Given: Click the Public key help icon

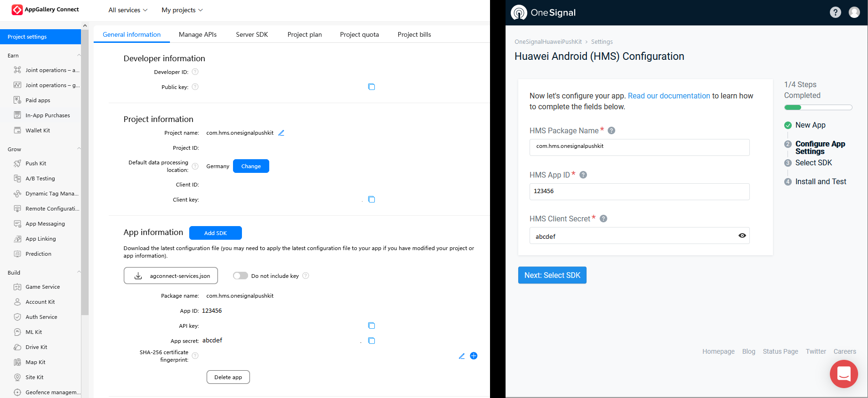Looking at the screenshot, I should 195,87.
